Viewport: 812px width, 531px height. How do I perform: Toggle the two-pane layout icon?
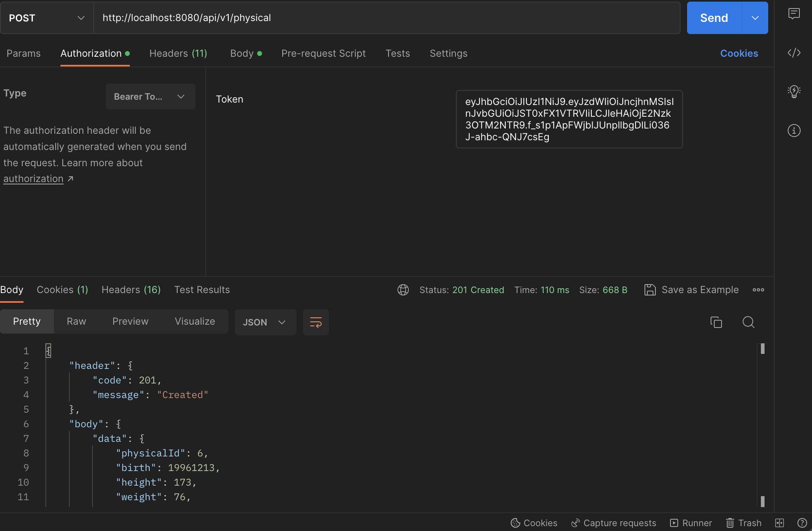780,523
